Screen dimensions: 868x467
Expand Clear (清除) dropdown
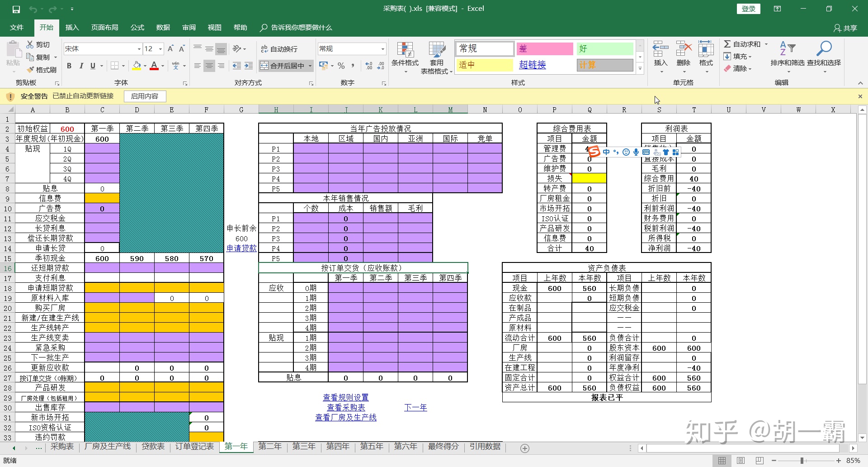click(750, 69)
